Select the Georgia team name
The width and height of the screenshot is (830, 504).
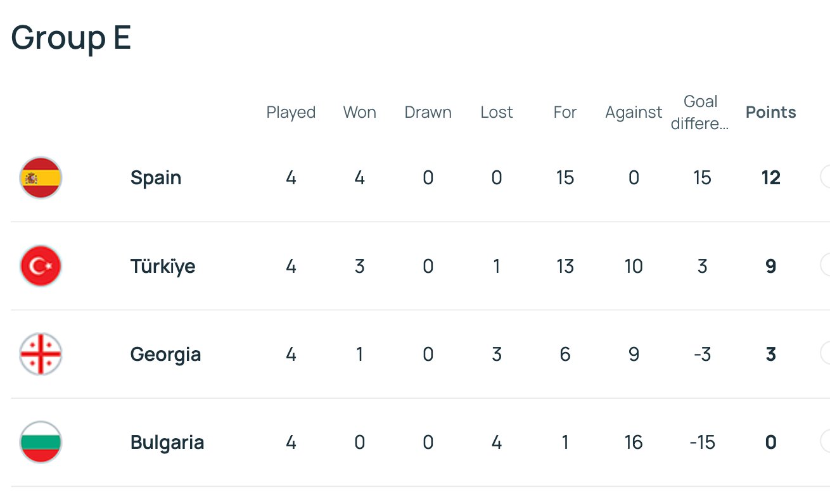[165, 354]
